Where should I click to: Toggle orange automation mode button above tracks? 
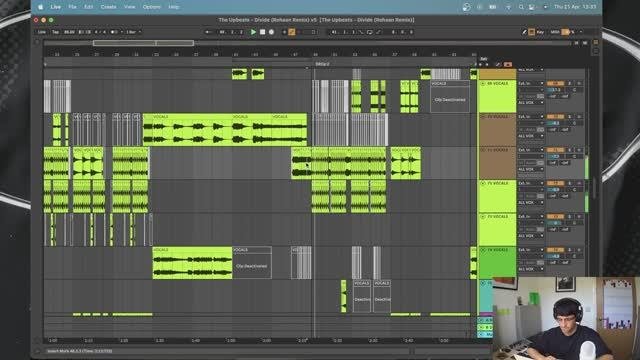pyautogui.click(x=508, y=64)
